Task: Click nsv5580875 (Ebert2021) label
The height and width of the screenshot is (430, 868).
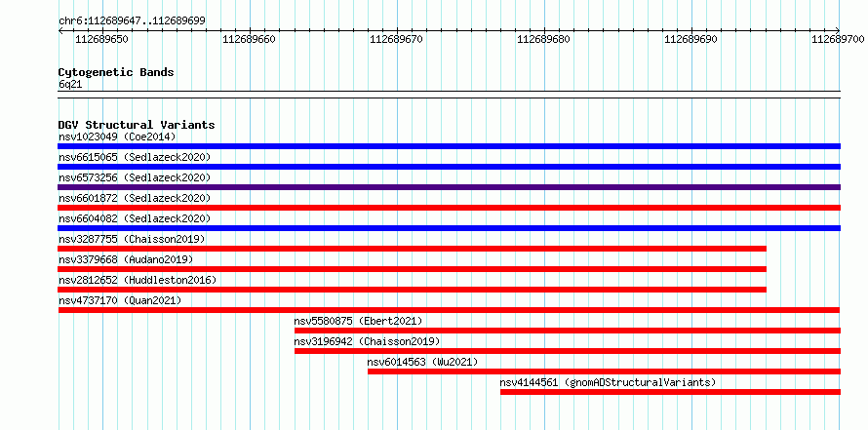Action: 358,321
